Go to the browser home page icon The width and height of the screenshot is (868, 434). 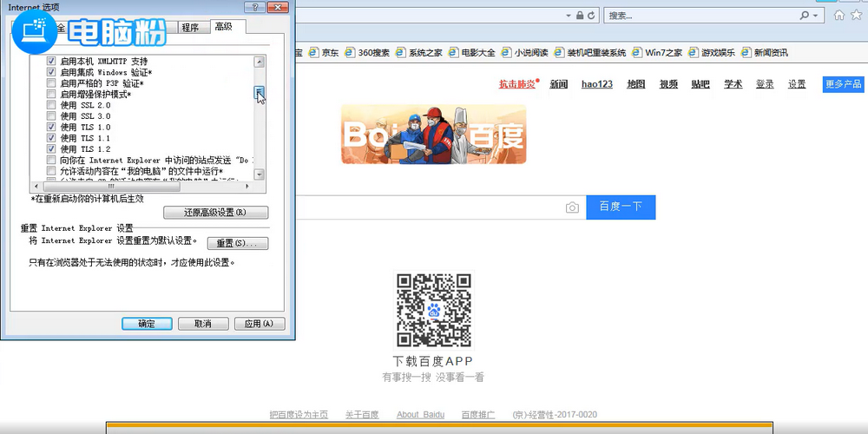(x=839, y=16)
